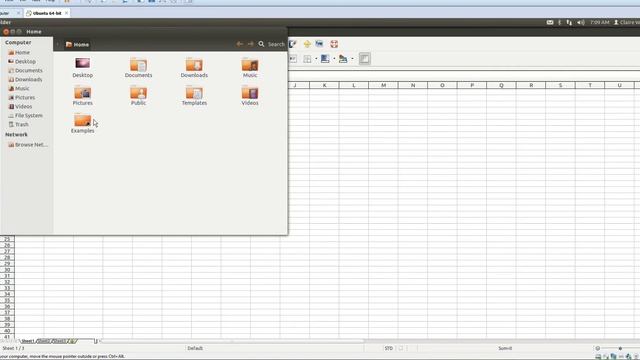Screen dimensions: 640x360
Task: Expand the Font Color dropdown arrow
Action: pos(352,59)
